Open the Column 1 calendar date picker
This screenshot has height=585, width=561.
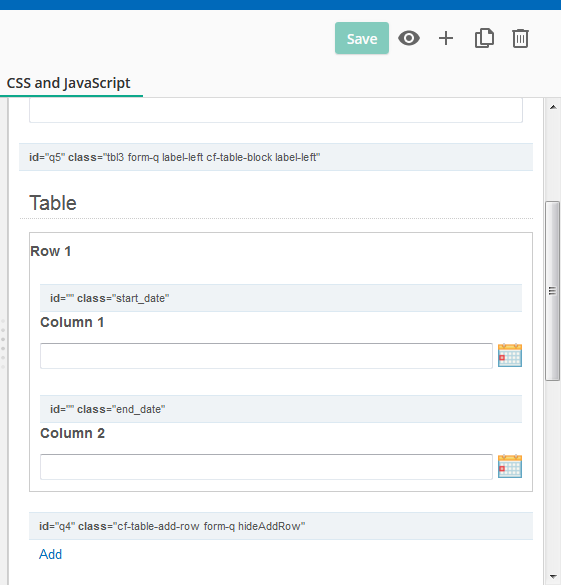coord(510,355)
